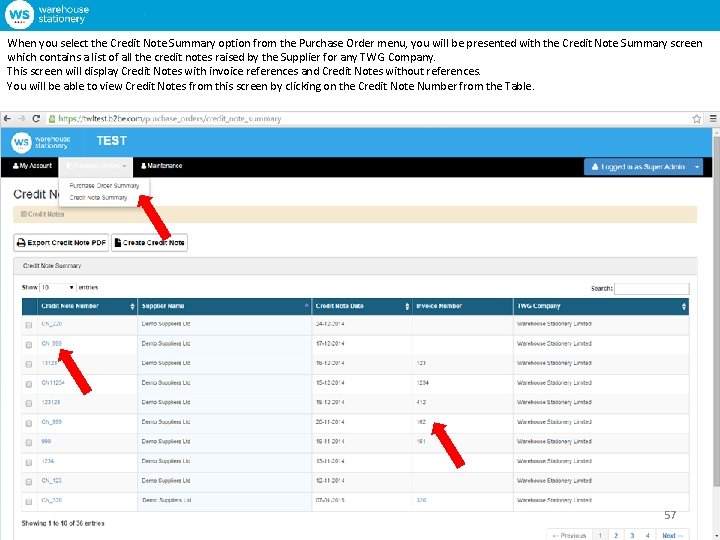This screenshot has width=720, height=540.
Task: Choose Purchase Order Summary from the menu
Action: click(x=104, y=186)
